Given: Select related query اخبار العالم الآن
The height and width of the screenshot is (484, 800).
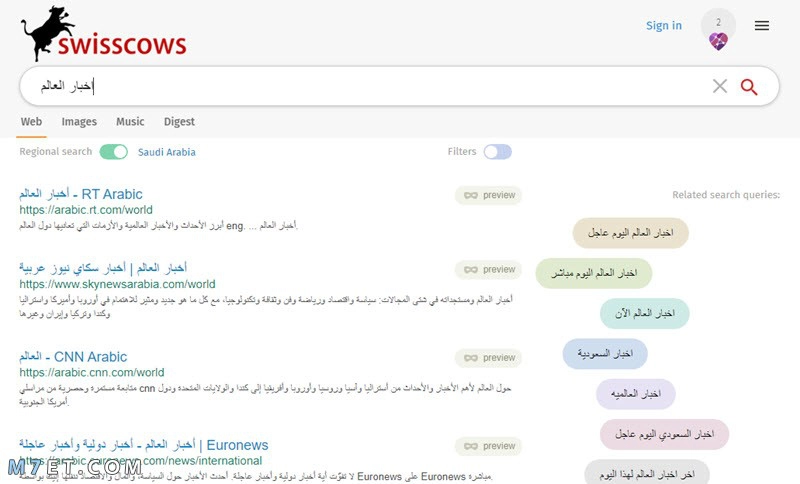Looking at the screenshot, I should tap(644, 314).
